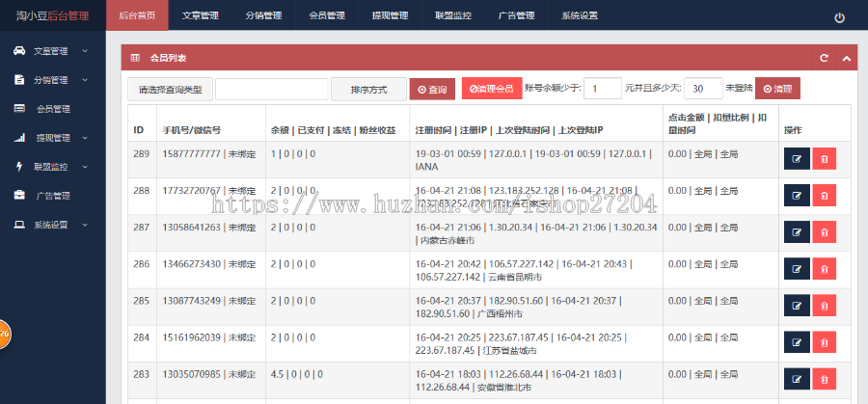This screenshot has width=868, height=404.
Task: Delete member with ID 284
Action: tap(825, 342)
